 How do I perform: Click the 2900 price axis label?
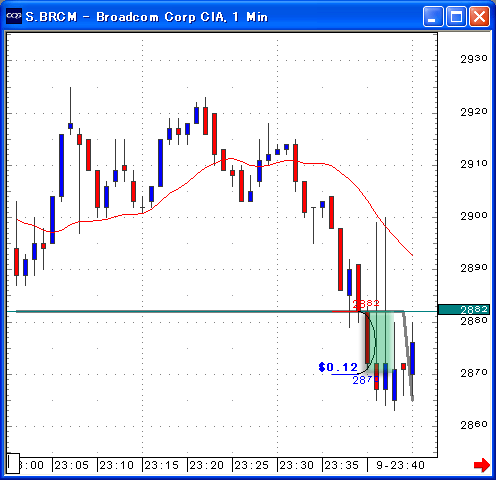tap(474, 216)
